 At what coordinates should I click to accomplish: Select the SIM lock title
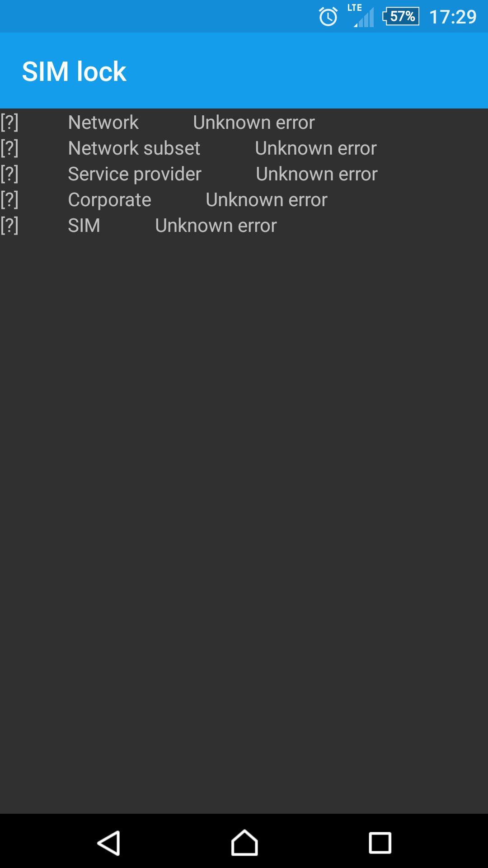click(x=74, y=71)
